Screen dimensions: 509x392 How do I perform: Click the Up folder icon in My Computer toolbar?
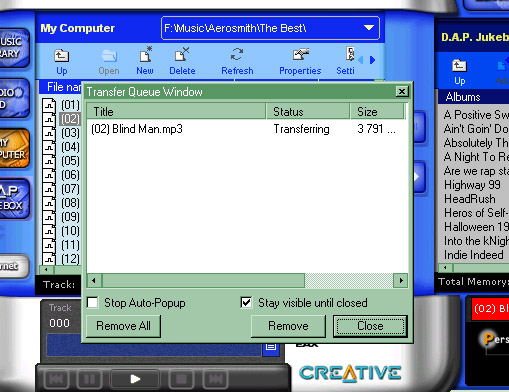tap(62, 56)
